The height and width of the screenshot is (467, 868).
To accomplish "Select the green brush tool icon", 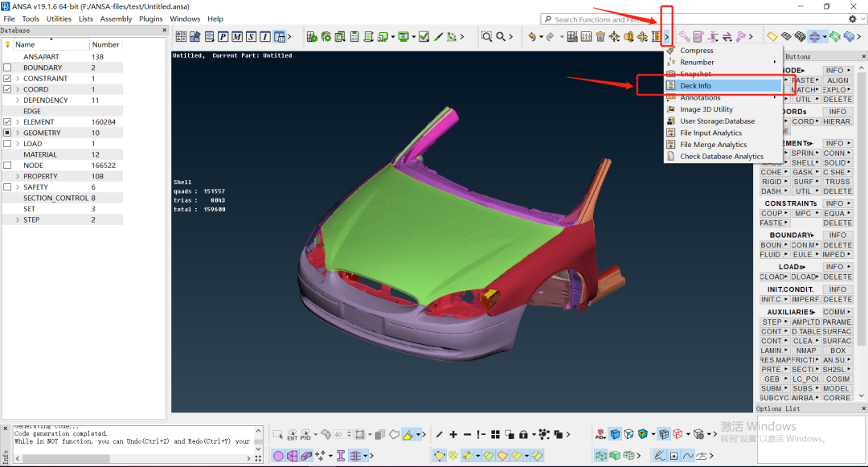I will click(439, 36).
